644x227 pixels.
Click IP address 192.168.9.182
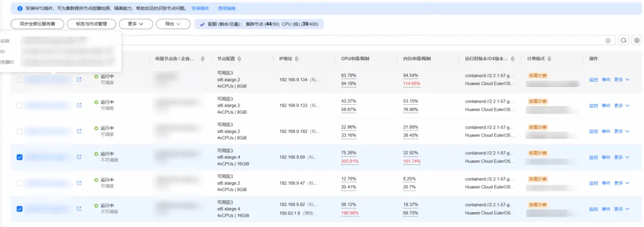click(293, 131)
